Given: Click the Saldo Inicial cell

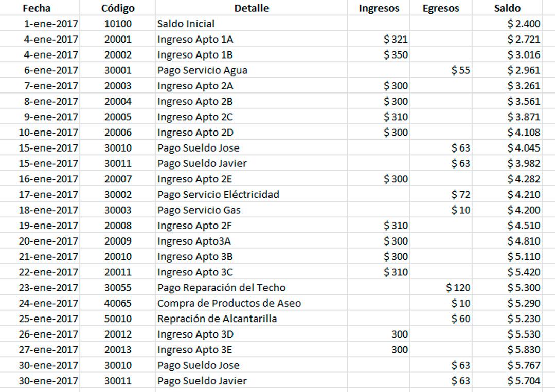Looking at the screenshot, I should click(186, 24).
